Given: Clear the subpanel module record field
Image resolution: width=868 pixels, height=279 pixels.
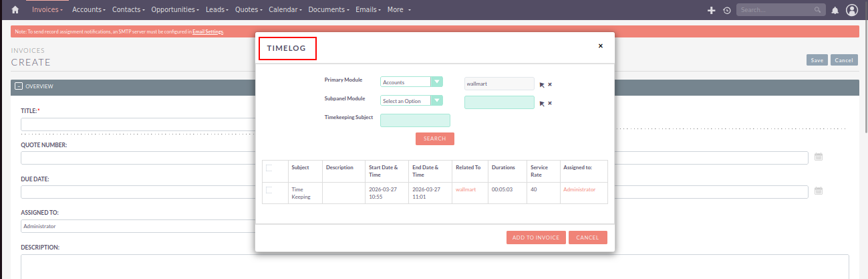Looking at the screenshot, I should pyautogui.click(x=550, y=103).
